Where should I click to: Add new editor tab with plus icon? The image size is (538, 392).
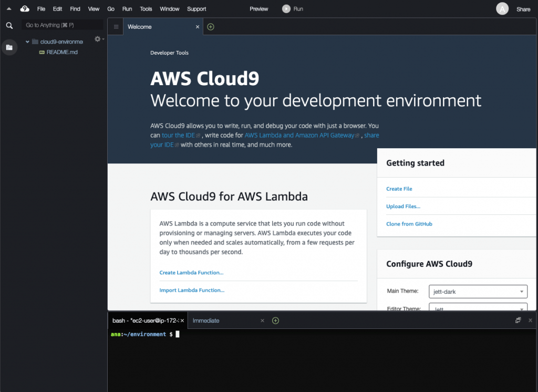point(211,27)
